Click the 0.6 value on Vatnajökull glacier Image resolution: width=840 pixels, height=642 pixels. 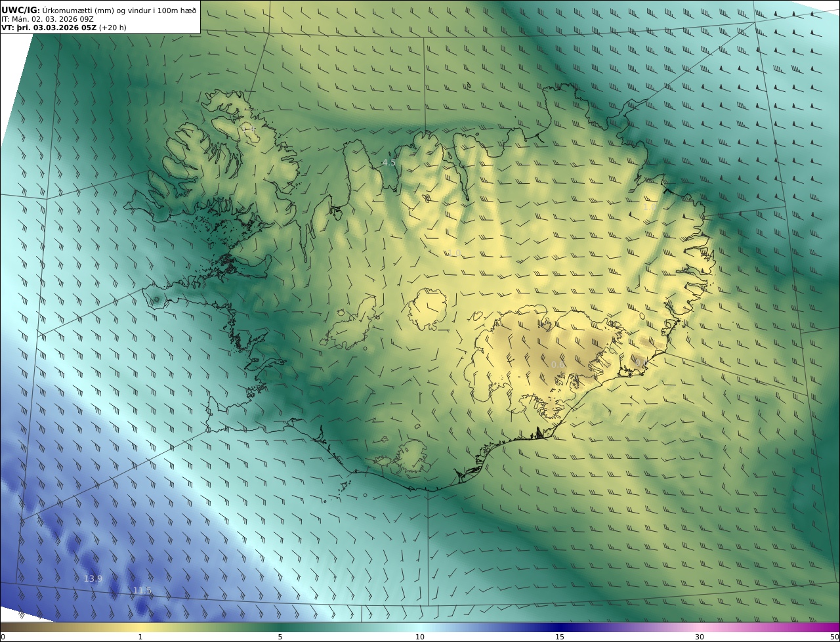(x=558, y=364)
